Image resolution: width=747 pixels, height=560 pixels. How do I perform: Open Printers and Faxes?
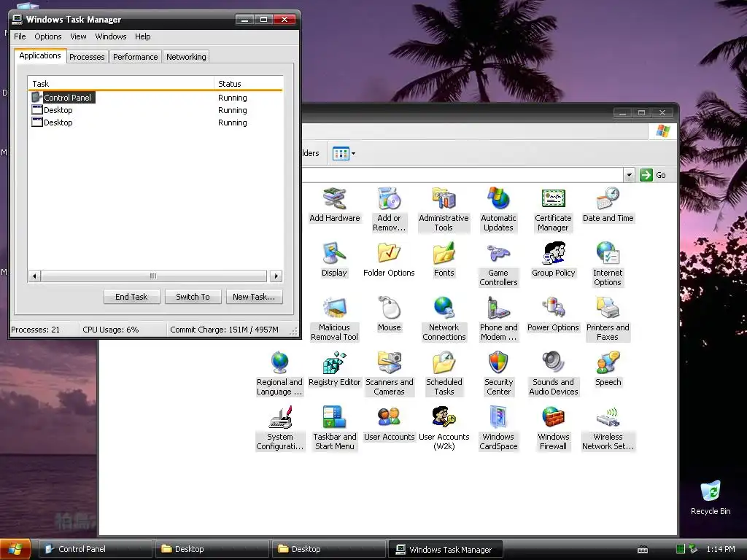pos(608,319)
